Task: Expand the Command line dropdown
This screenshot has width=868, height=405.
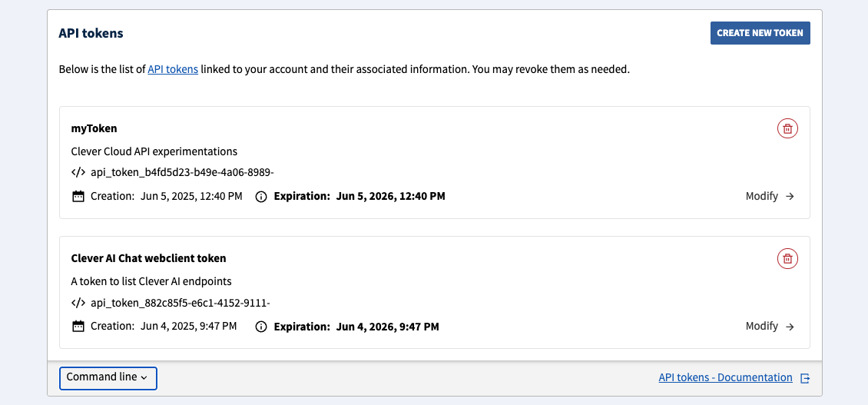Action: click(108, 378)
